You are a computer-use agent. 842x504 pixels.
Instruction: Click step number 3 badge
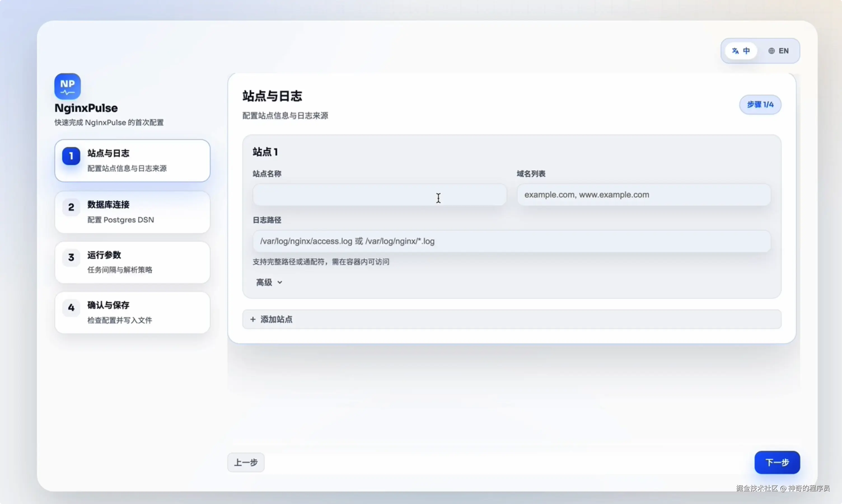[71, 257]
